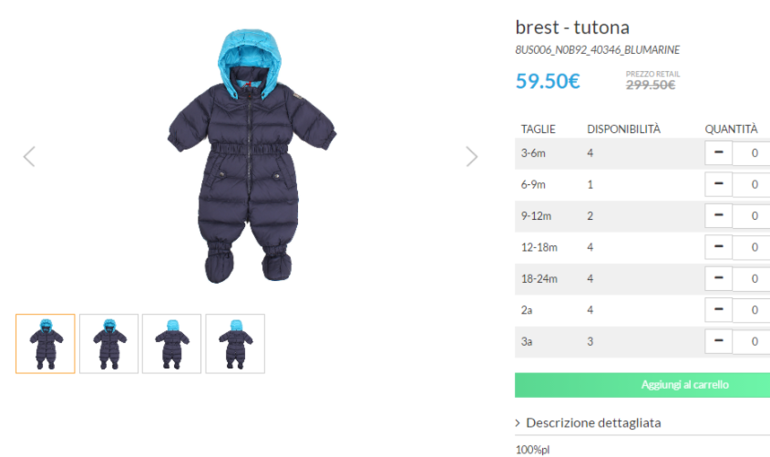Decrease quantity for size 3-6m
This screenshot has height=457, width=770.
(x=718, y=153)
